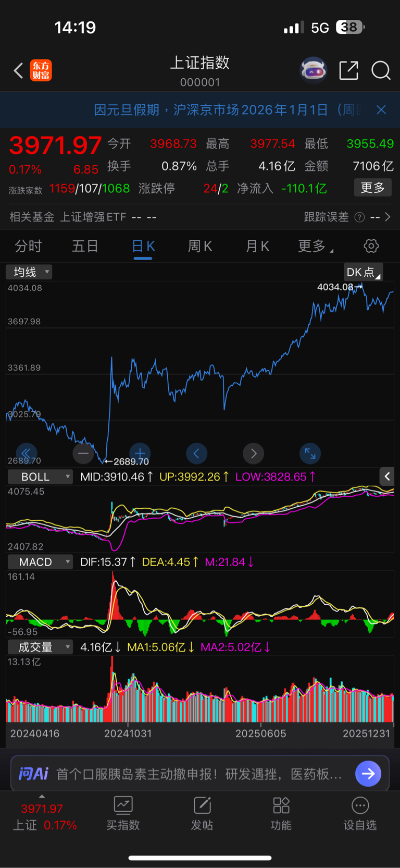
Task: Send 问AI query with arrow button
Action: pyautogui.click(x=368, y=774)
